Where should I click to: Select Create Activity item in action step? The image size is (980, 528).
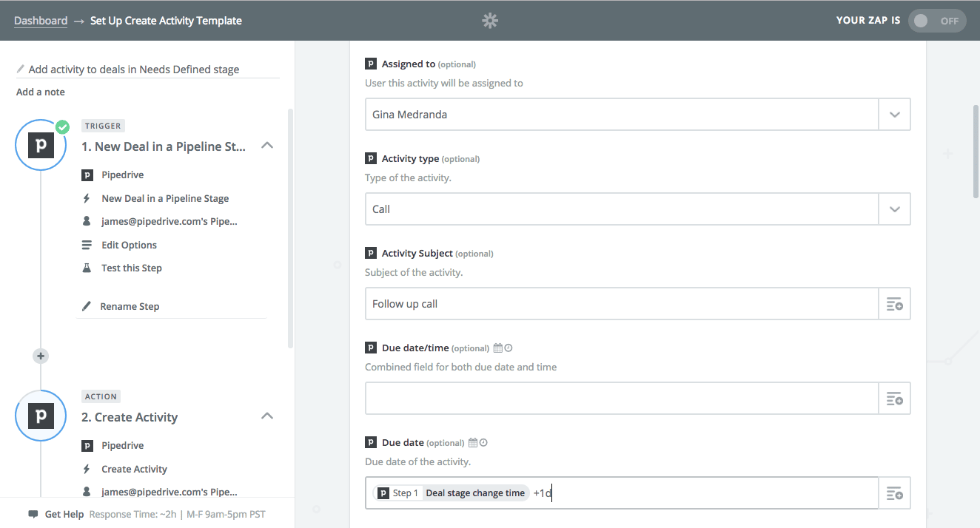point(135,469)
